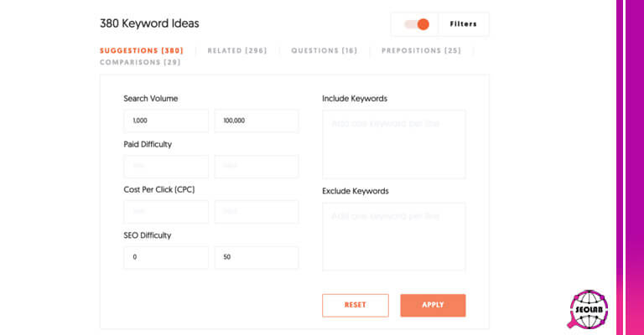The width and height of the screenshot is (644, 335).
Task: Click the SEO Difficulty maximum field
Action: [x=257, y=257]
